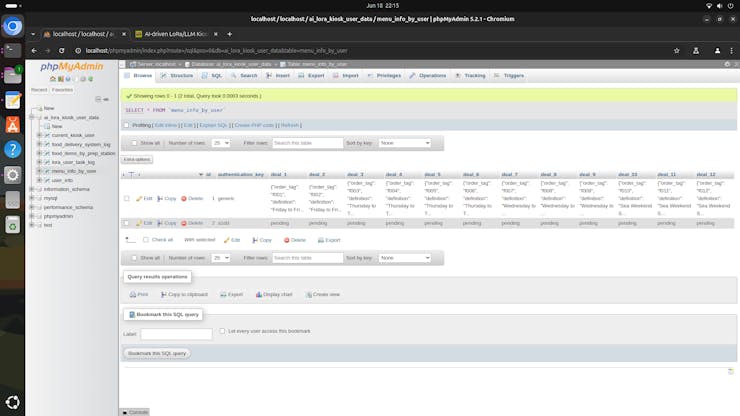The height and width of the screenshot is (416, 740).
Task: Open lower Number of rows dropdown
Action: point(220,258)
